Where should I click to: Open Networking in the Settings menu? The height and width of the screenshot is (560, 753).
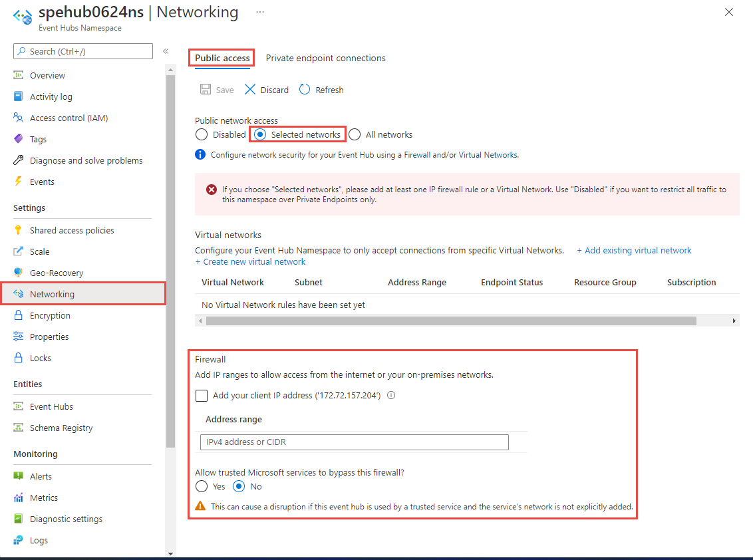coord(84,294)
